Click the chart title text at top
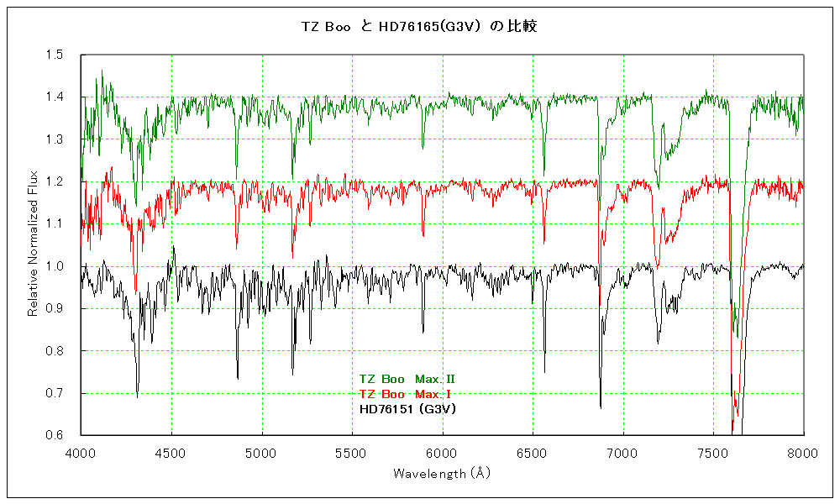Viewport: 840px width, 504px height. tap(419, 26)
